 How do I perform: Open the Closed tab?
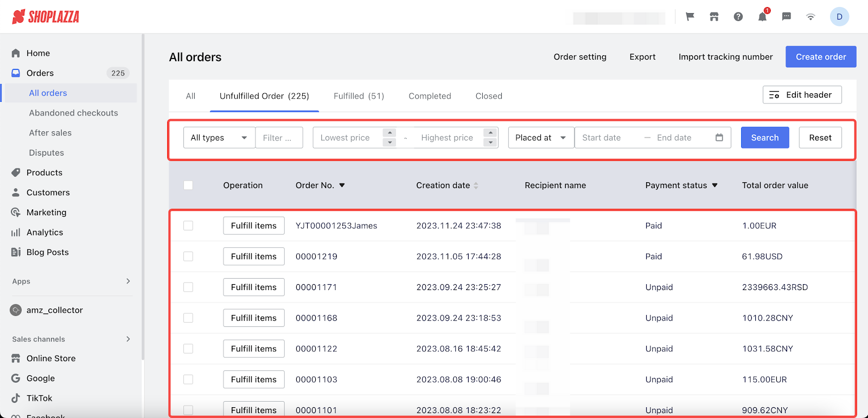pos(489,96)
